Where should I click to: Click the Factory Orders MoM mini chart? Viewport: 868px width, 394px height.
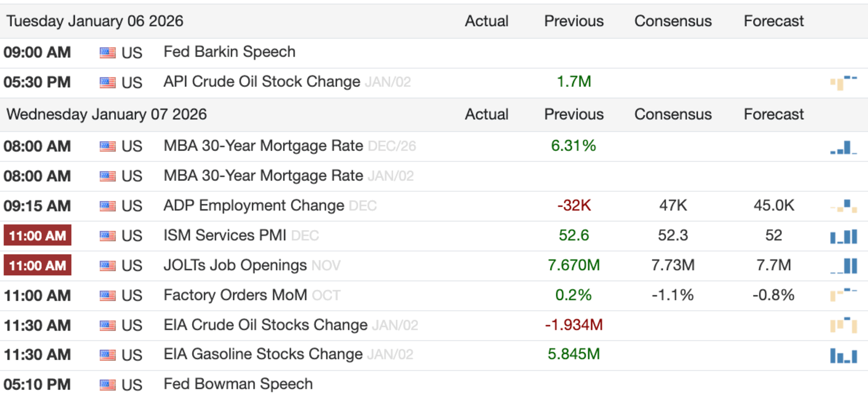tap(843, 295)
